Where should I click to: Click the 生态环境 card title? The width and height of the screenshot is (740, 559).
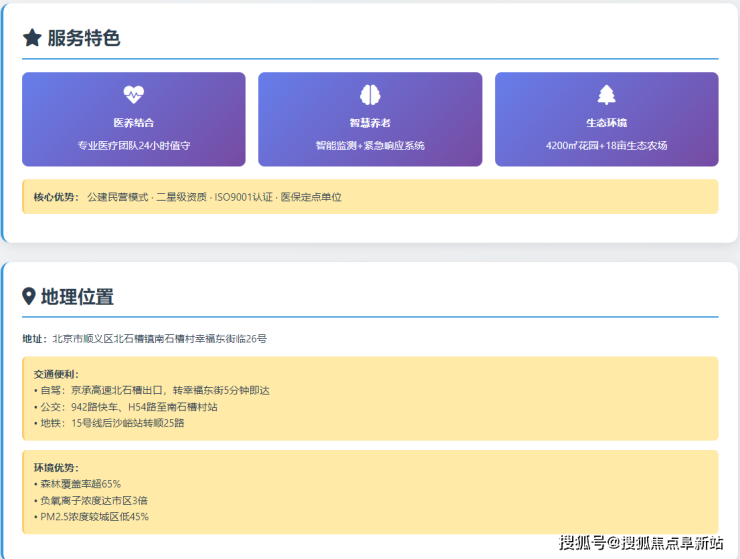606,123
